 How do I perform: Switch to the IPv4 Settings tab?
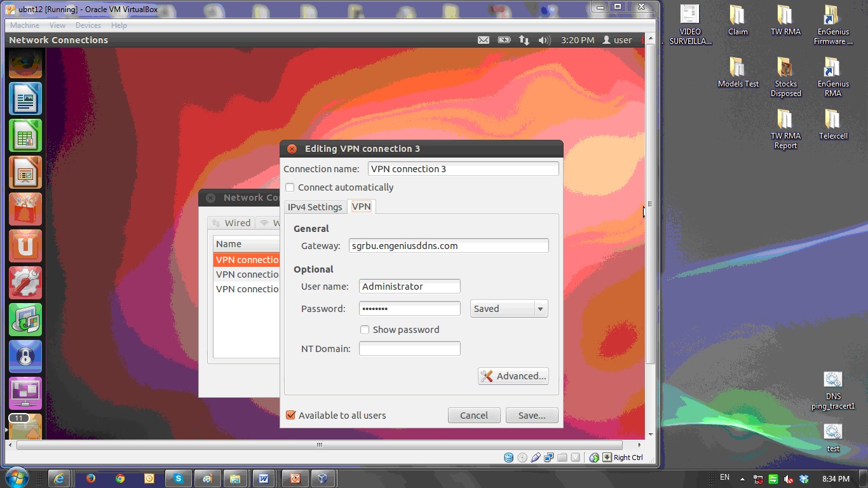point(315,207)
